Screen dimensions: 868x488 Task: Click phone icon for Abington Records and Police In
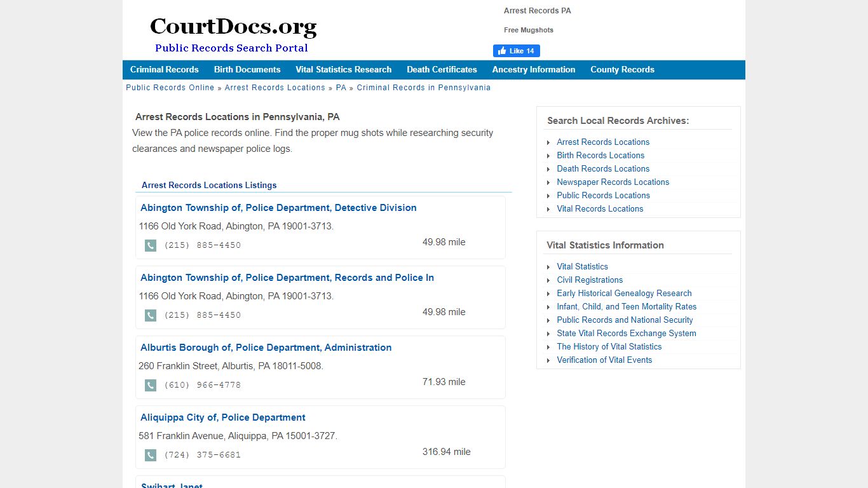tap(151, 315)
